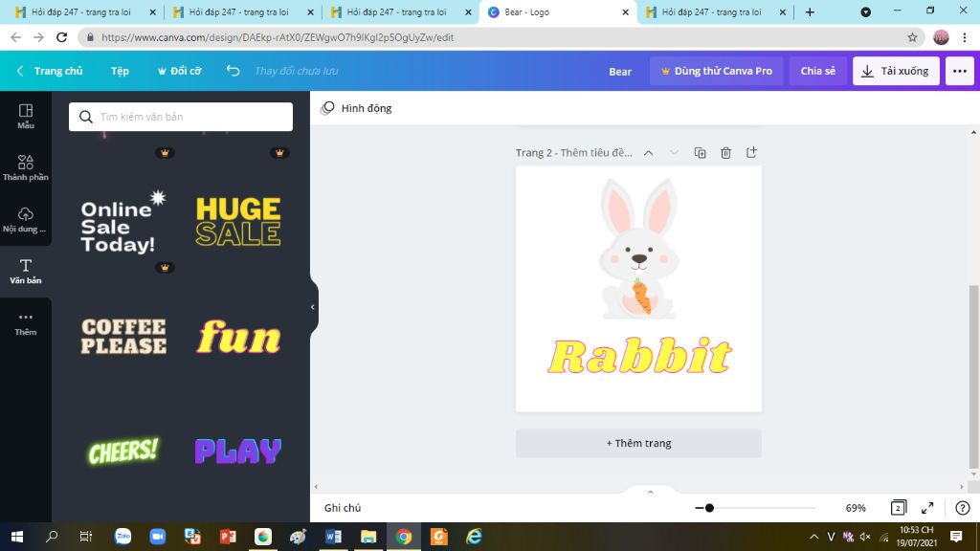Click the vertical canvas scrollbar
980x551 pixels.
point(973,376)
